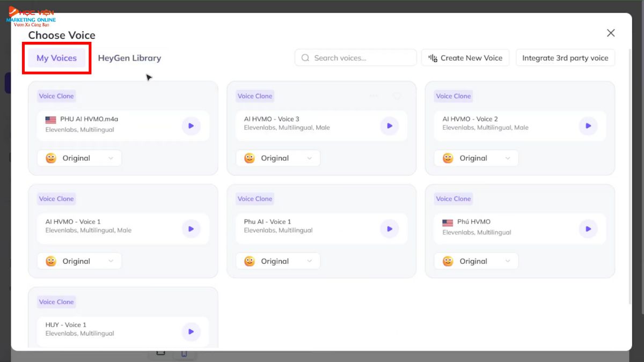Expand the Original dropdown for Phú HVMO
The width and height of the screenshot is (644, 362).
pos(477,261)
